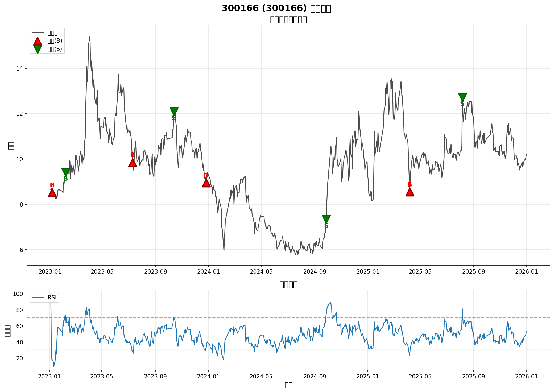Click the green sell marker in August 2025
Viewport: 554px width, 392px height.
coord(462,97)
